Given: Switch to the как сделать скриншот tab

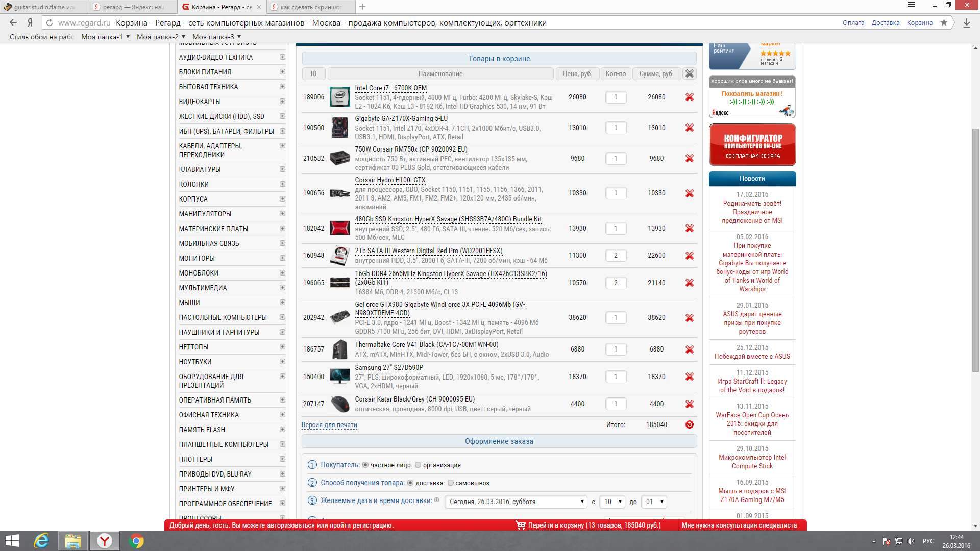Looking at the screenshot, I should point(311,7).
